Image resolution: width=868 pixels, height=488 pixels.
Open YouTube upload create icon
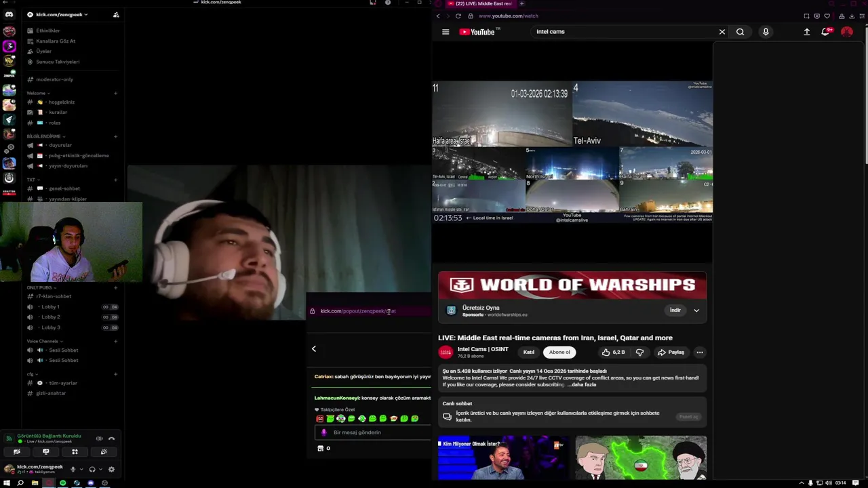tap(807, 32)
